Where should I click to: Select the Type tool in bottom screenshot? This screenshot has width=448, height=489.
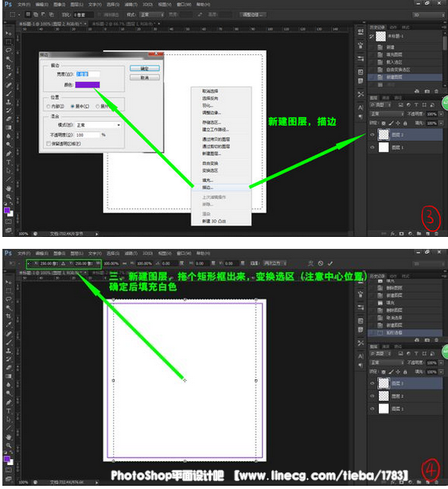(x=9, y=411)
